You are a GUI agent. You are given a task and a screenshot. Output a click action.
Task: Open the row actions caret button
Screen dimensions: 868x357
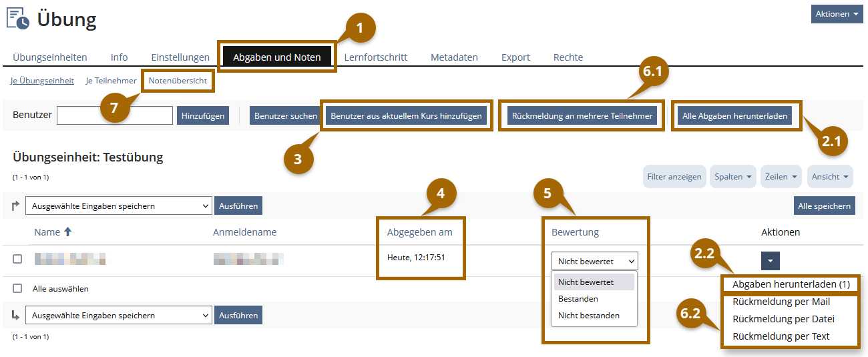coord(770,261)
